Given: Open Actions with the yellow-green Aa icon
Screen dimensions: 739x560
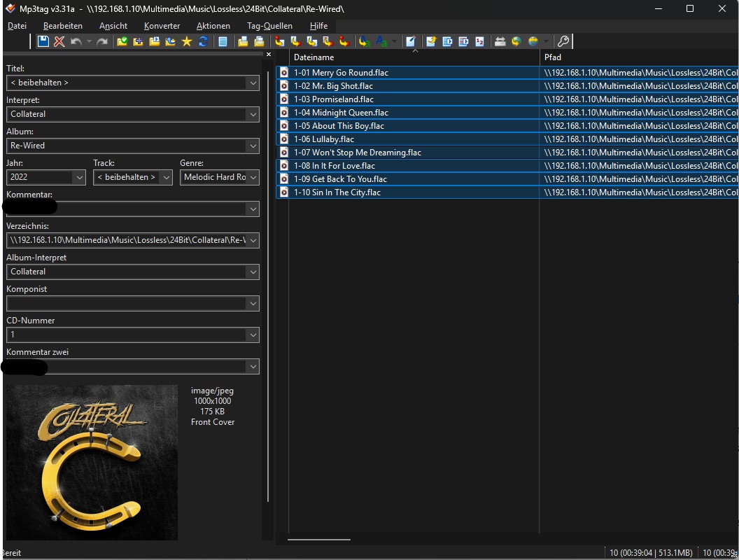Looking at the screenshot, I should click(x=364, y=41).
